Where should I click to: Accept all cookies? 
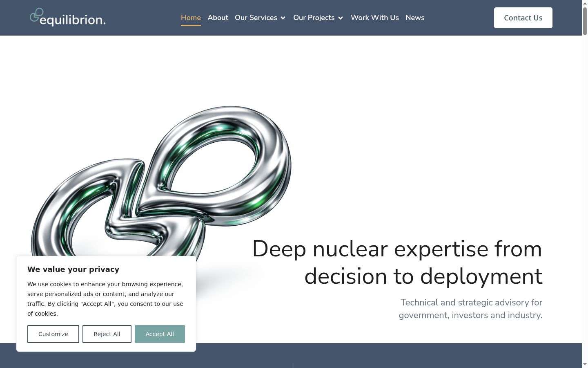160,334
